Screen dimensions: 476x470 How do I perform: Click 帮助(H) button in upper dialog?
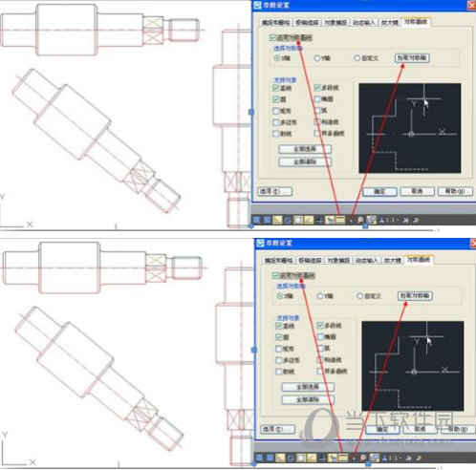coord(455,191)
